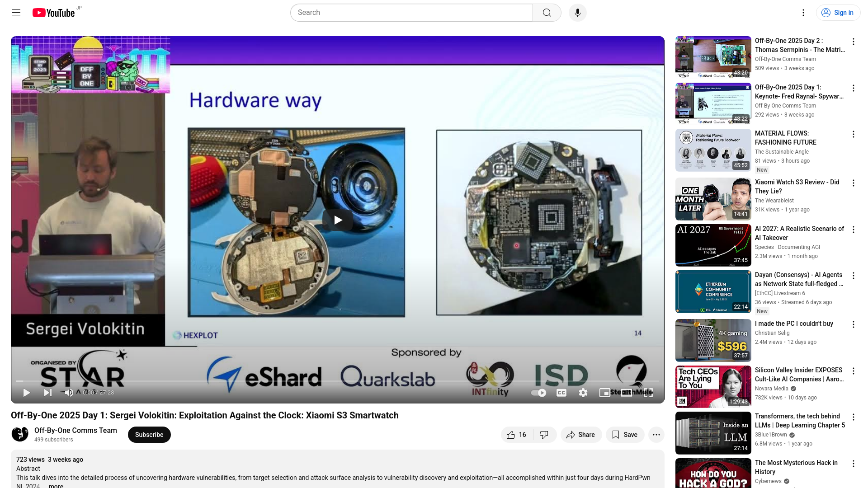
Task: Mute the player volume
Action: 69,393
